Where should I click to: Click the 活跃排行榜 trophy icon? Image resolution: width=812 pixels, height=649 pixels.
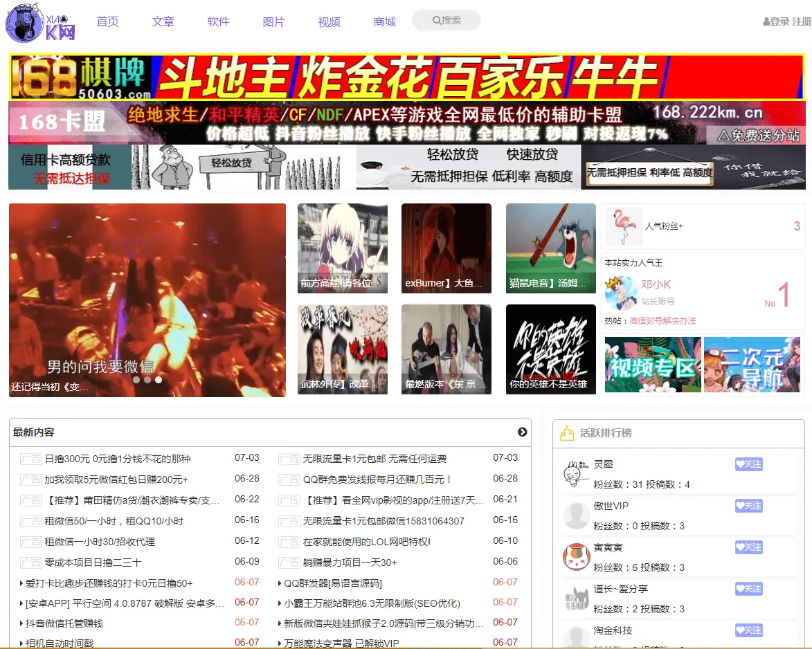pos(567,432)
